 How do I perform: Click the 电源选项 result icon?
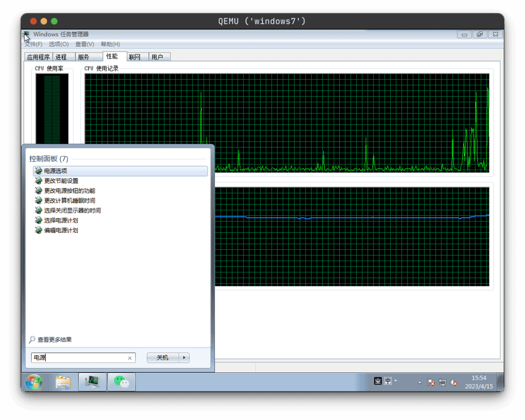38,171
